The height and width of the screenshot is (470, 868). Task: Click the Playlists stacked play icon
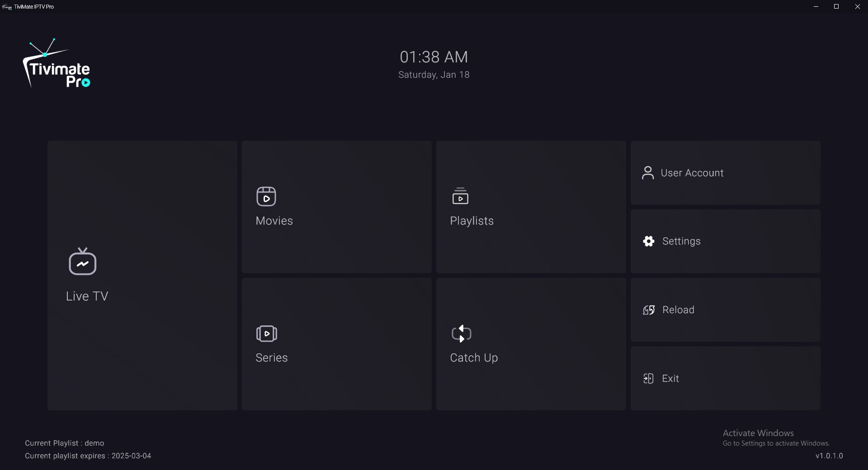(x=460, y=196)
